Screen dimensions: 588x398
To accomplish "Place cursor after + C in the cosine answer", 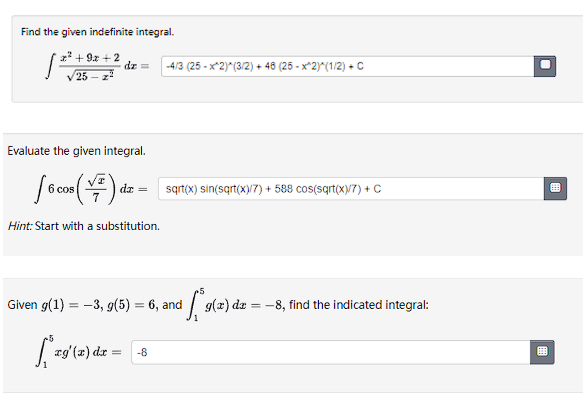I will (381, 189).
